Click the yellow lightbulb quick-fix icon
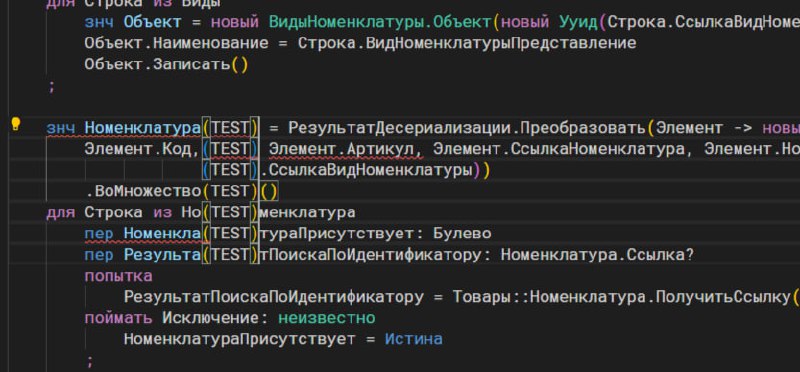Viewport: 800px width, 372px height. pyautogui.click(x=16, y=124)
